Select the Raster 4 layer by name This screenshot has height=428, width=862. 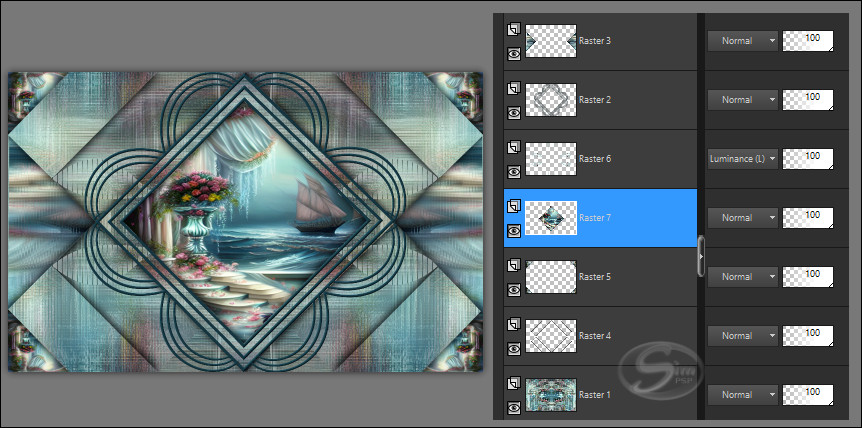pos(594,335)
